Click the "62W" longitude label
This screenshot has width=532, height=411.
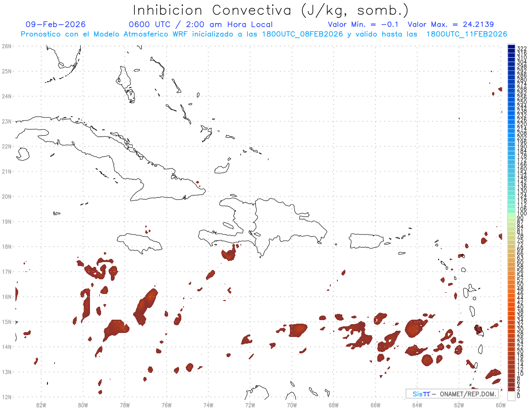pyautogui.click(x=459, y=405)
